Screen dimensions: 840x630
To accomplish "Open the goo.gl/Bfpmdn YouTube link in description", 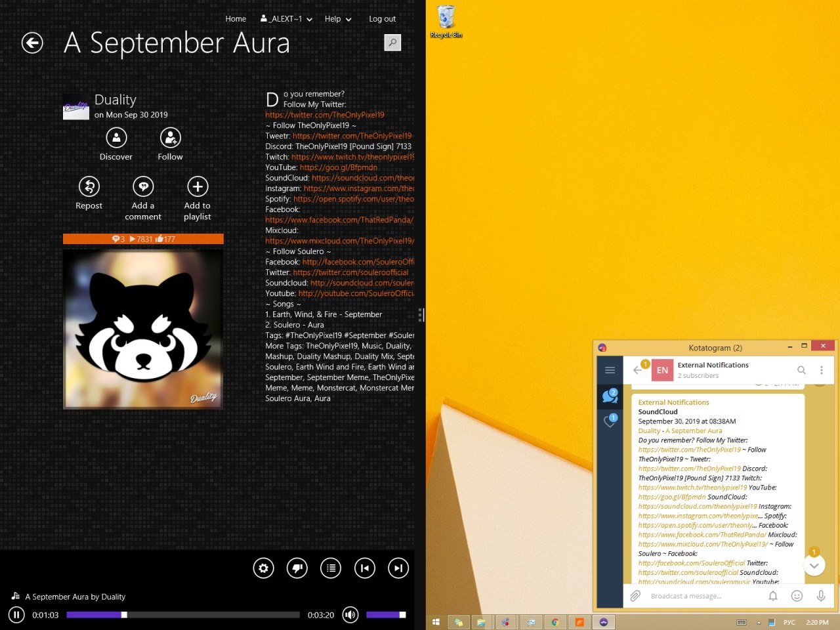I will point(339,167).
